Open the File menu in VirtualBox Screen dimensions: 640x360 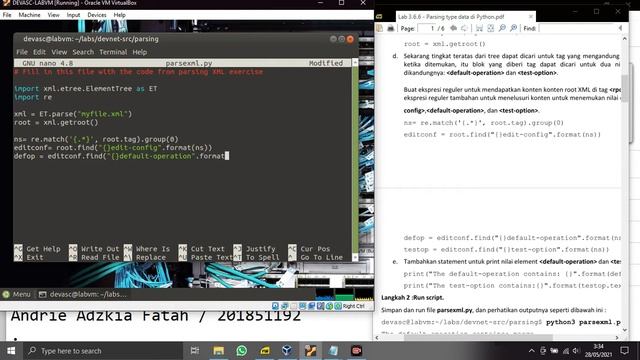7,15
